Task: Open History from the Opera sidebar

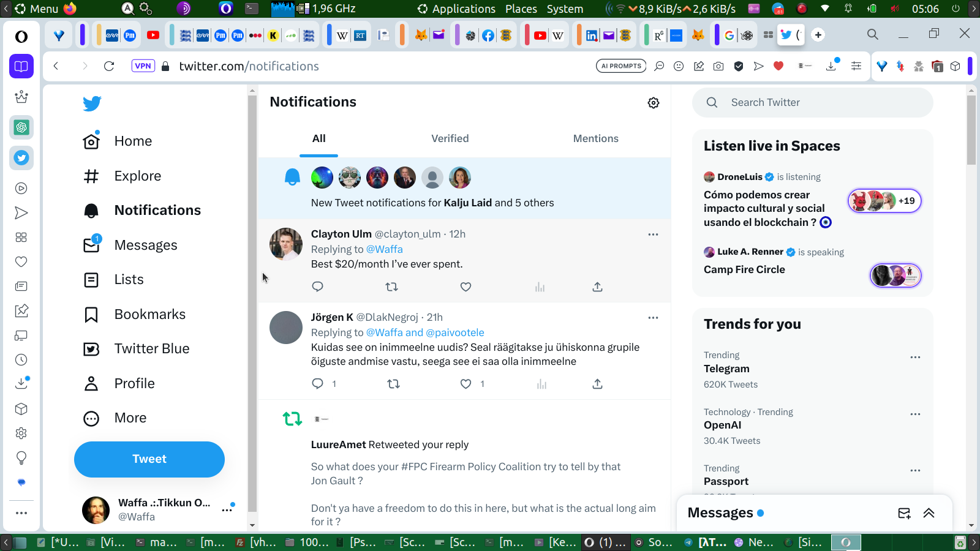Action: pyautogui.click(x=21, y=360)
